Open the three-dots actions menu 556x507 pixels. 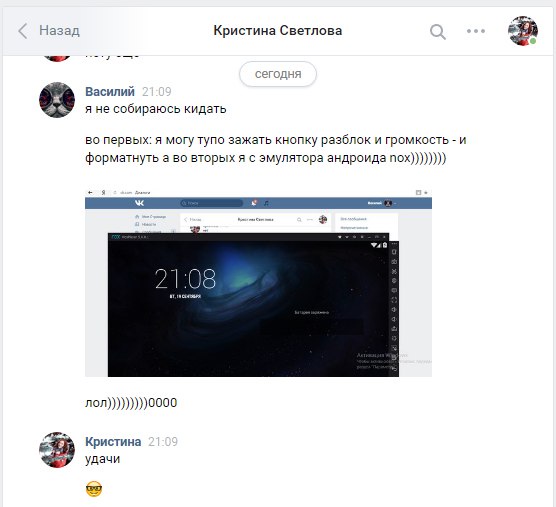point(476,31)
